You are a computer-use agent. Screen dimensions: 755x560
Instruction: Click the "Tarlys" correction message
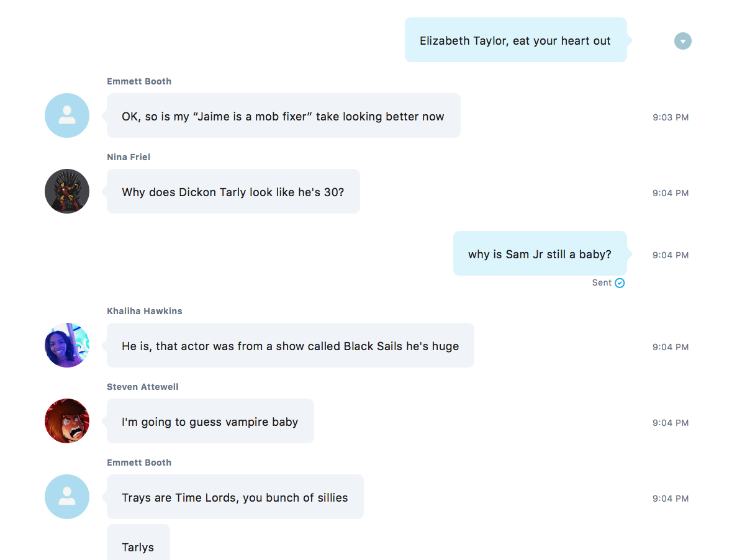pyautogui.click(x=138, y=546)
